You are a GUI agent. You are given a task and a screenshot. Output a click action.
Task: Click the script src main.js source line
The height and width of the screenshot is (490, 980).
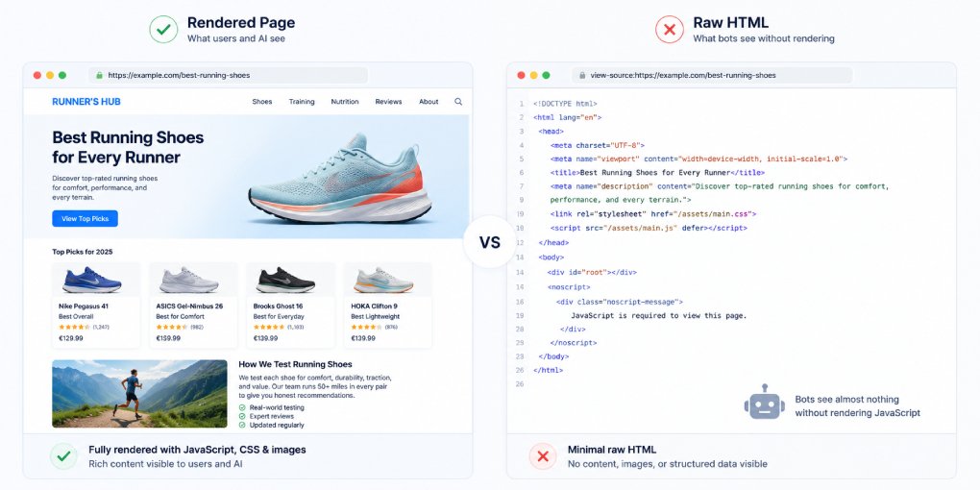649,228
